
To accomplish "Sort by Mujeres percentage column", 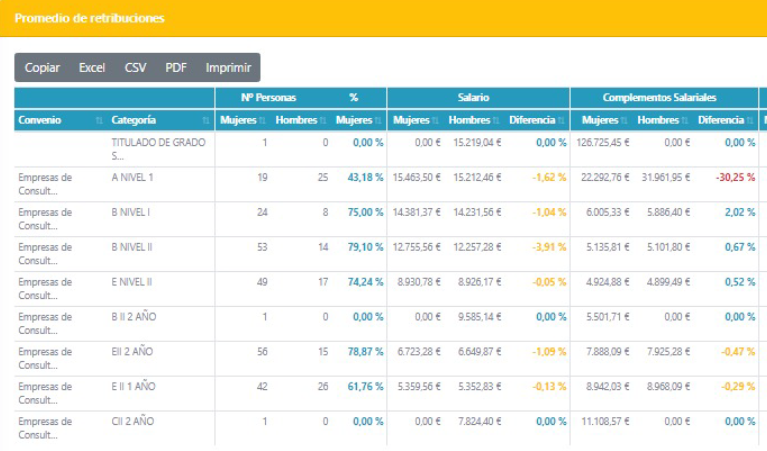I will tap(360, 120).
